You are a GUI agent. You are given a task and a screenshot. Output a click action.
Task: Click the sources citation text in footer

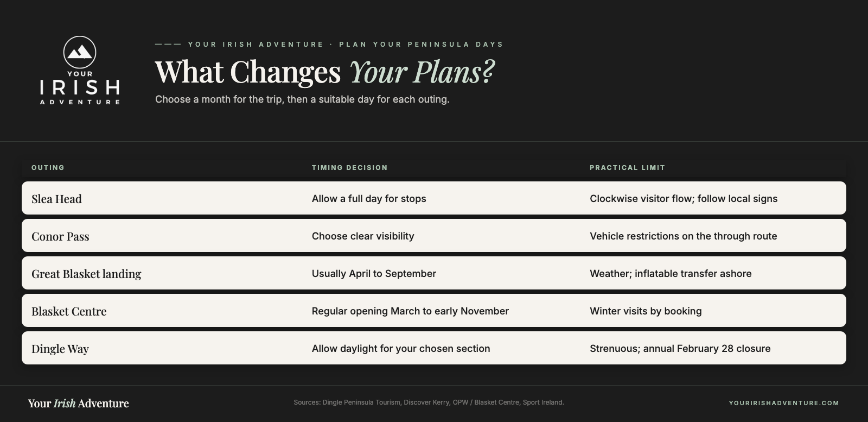coord(429,402)
